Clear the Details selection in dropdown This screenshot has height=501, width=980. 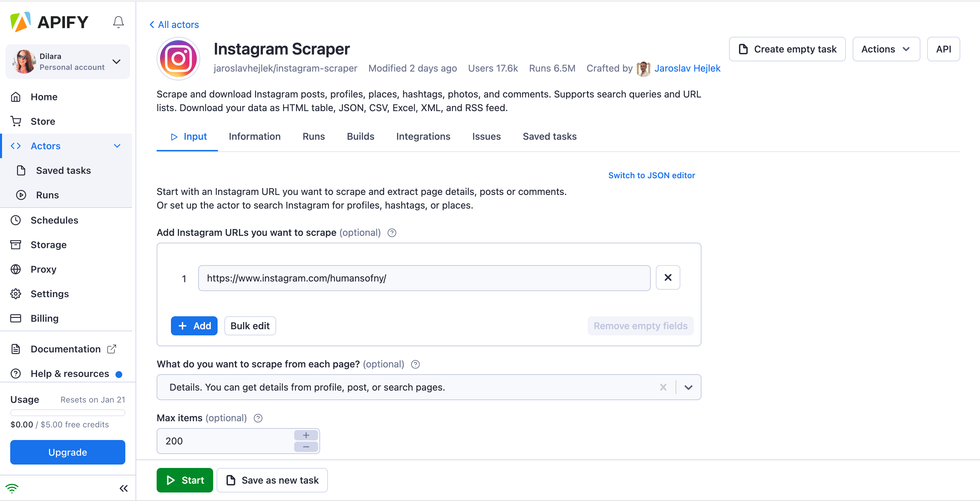[x=663, y=387]
